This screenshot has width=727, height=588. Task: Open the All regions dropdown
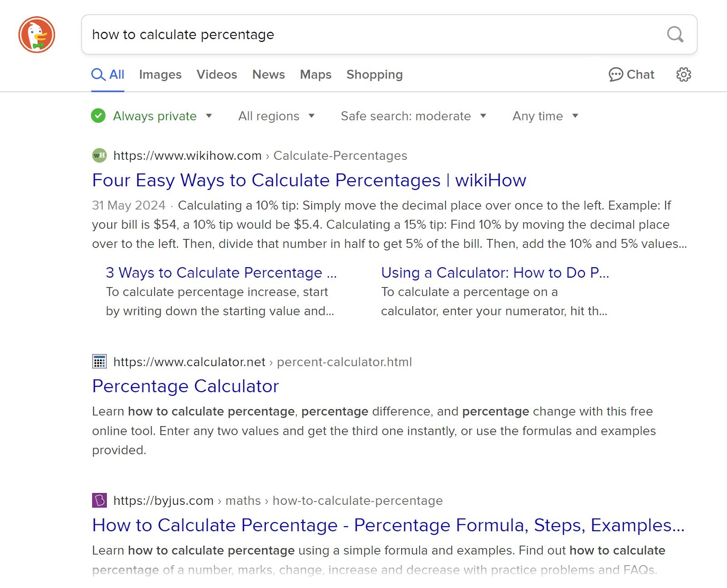click(x=276, y=116)
